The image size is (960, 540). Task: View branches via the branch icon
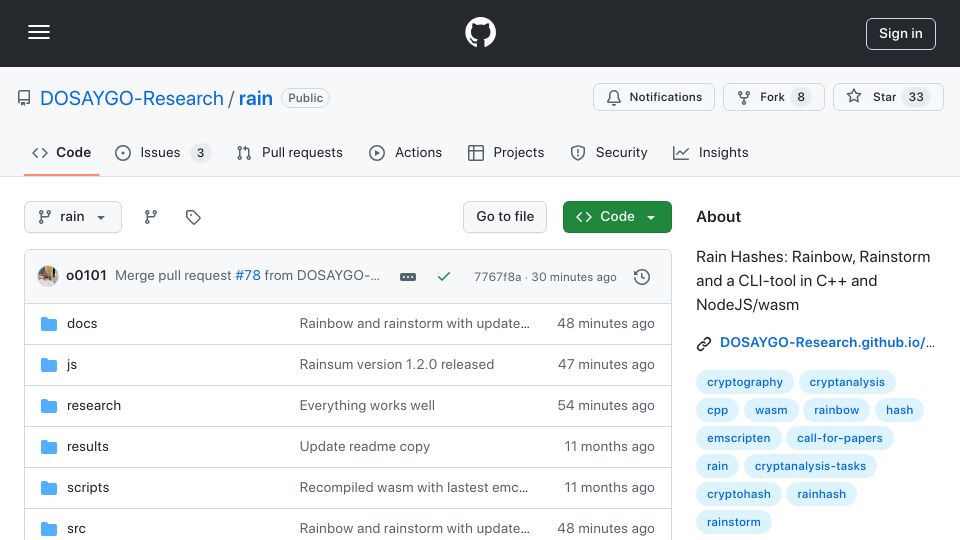click(151, 217)
